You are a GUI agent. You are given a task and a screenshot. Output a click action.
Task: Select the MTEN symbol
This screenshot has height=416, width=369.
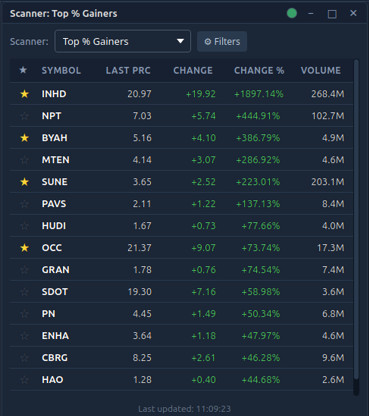point(56,160)
